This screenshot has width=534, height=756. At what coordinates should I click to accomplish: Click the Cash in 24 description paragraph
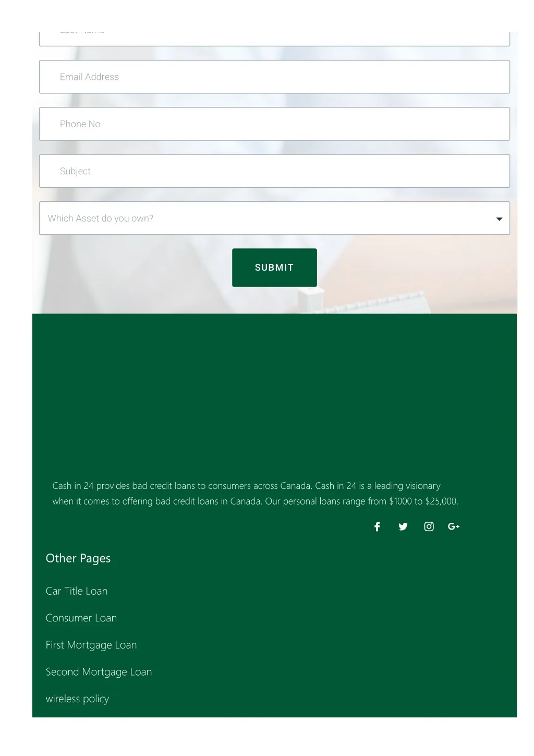click(256, 494)
